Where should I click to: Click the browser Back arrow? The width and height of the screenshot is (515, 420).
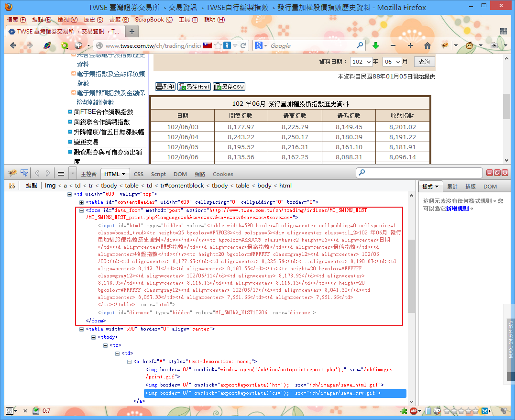tap(13, 45)
